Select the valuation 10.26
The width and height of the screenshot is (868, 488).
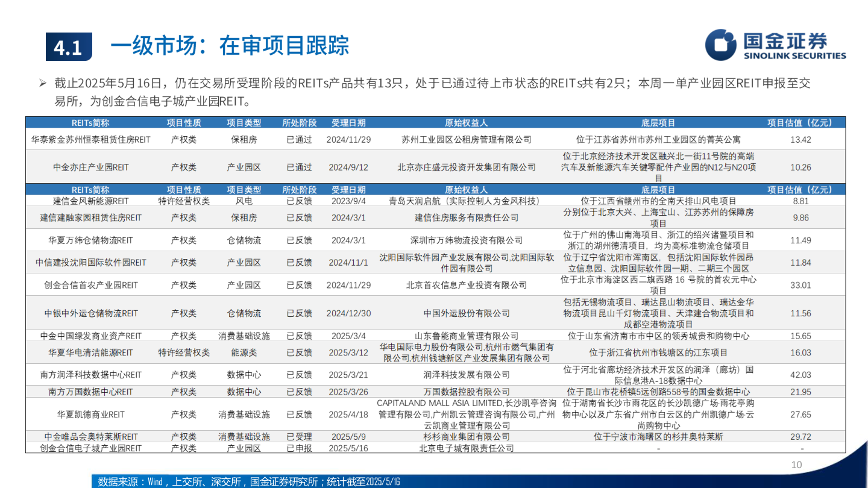tap(800, 167)
